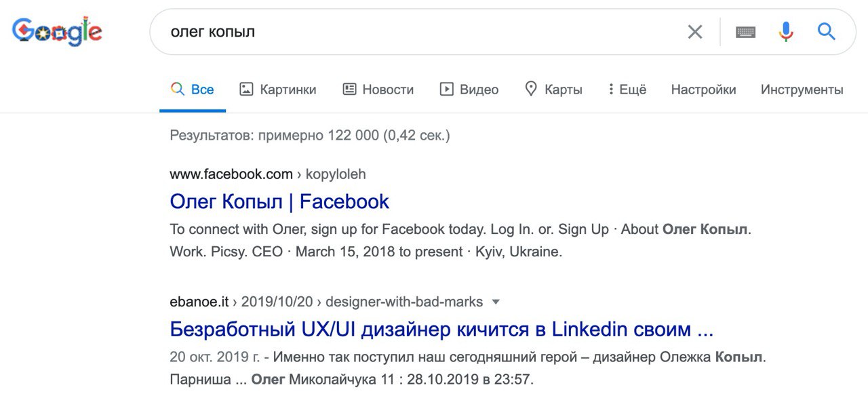Click the www.facebook.com › kopyloleh URL

pos(268,174)
